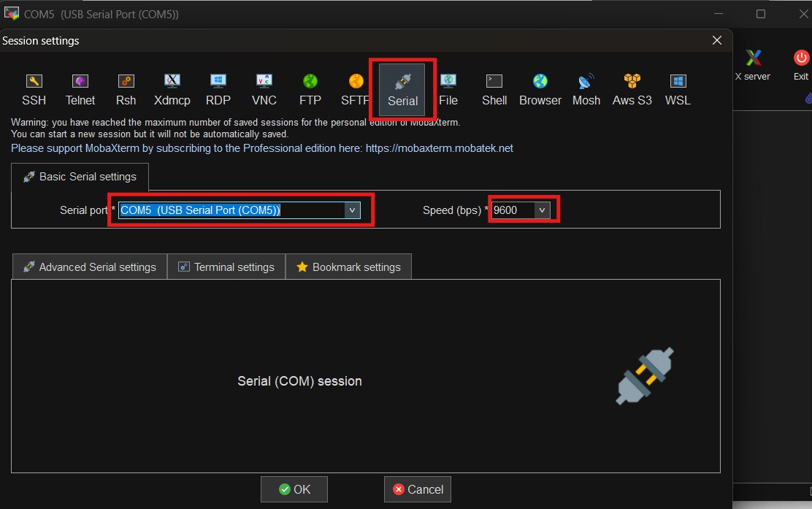Select the SSH session type

coord(34,90)
